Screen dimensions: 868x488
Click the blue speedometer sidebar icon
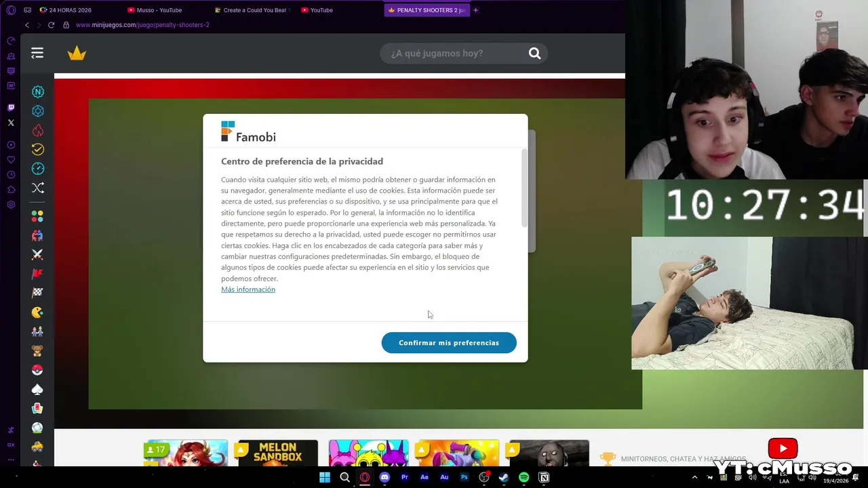[x=38, y=169]
